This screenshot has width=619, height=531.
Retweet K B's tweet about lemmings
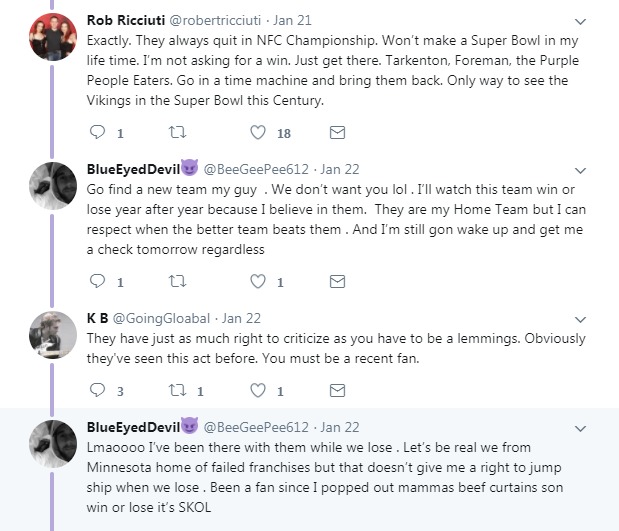(178, 390)
